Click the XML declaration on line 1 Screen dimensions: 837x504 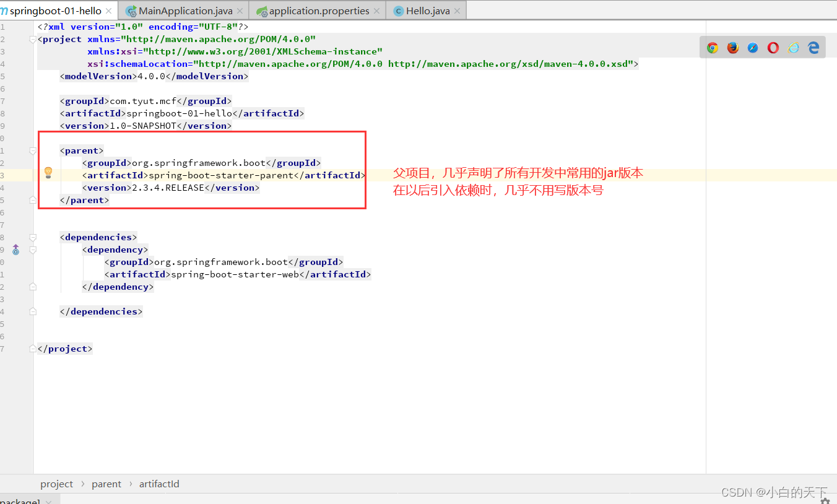pos(143,27)
